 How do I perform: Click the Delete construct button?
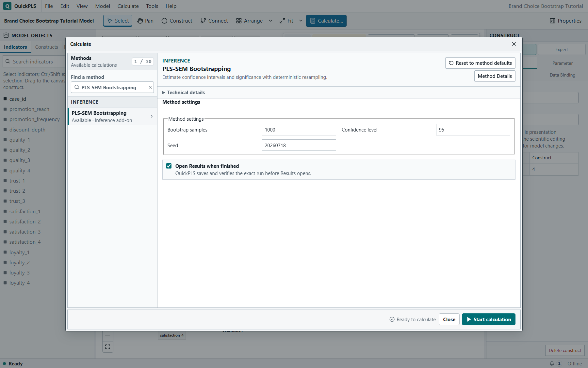565,350
